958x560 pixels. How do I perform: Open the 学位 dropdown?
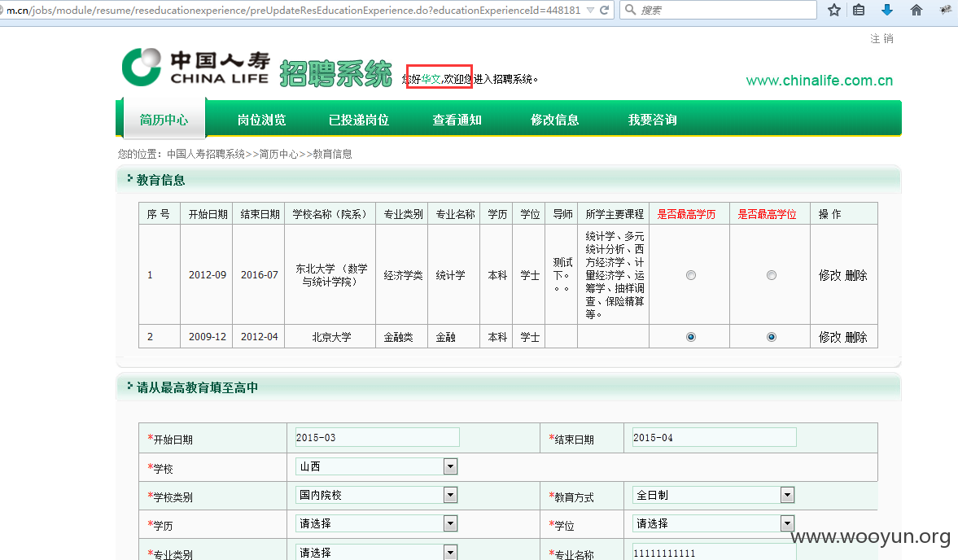click(x=714, y=523)
